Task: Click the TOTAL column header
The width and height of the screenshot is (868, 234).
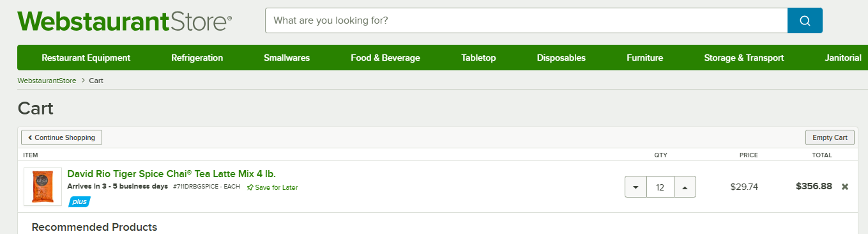Action: pos(822,155)
